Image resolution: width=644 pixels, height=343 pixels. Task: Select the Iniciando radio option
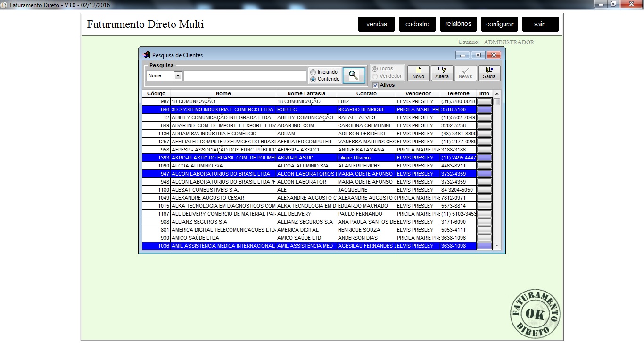pos(313,72)
